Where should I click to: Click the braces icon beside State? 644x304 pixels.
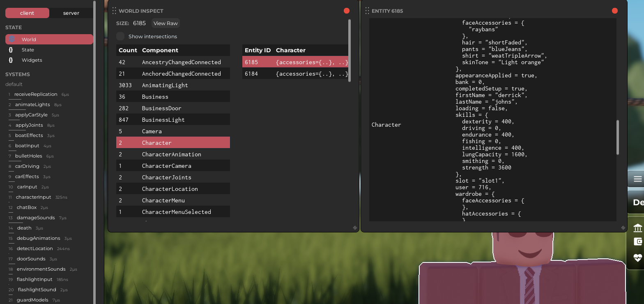point(11,50)
